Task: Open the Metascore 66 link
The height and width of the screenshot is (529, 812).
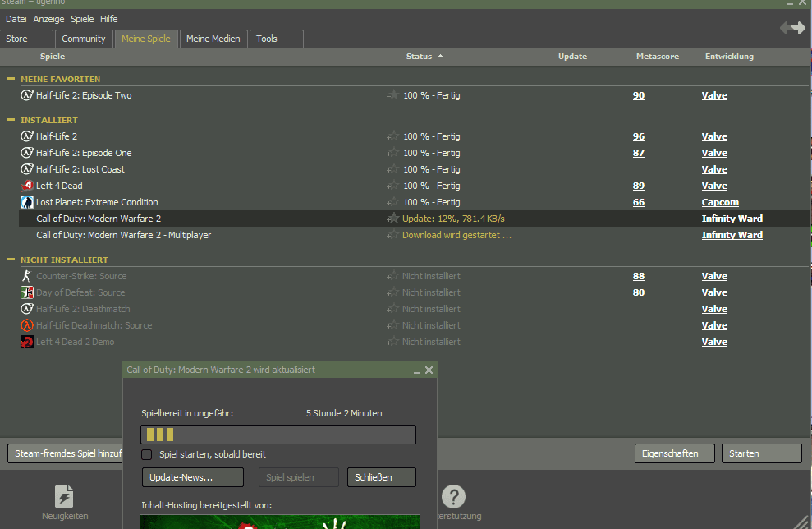Action: coord(639,202)
